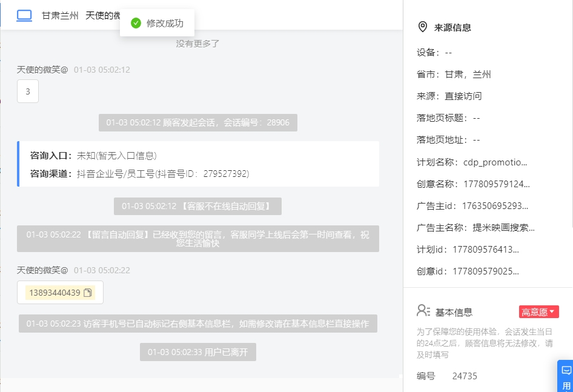Click 广告主名称 提米映画搜索... value
Image resolution: width=573 pixels, height=392 pixels.
(503, 228)
